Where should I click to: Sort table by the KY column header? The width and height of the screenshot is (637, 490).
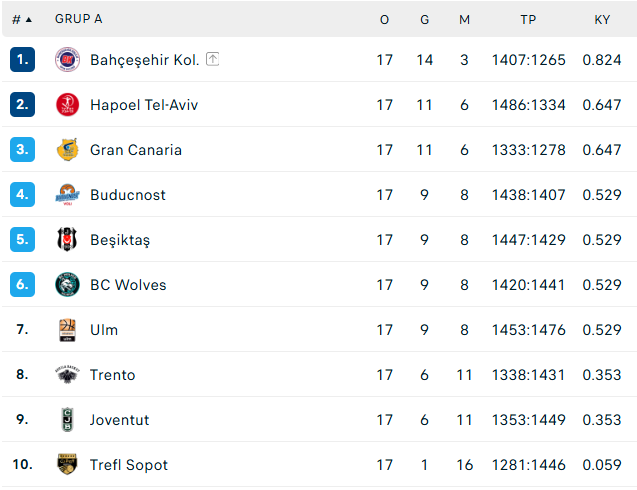602,19
